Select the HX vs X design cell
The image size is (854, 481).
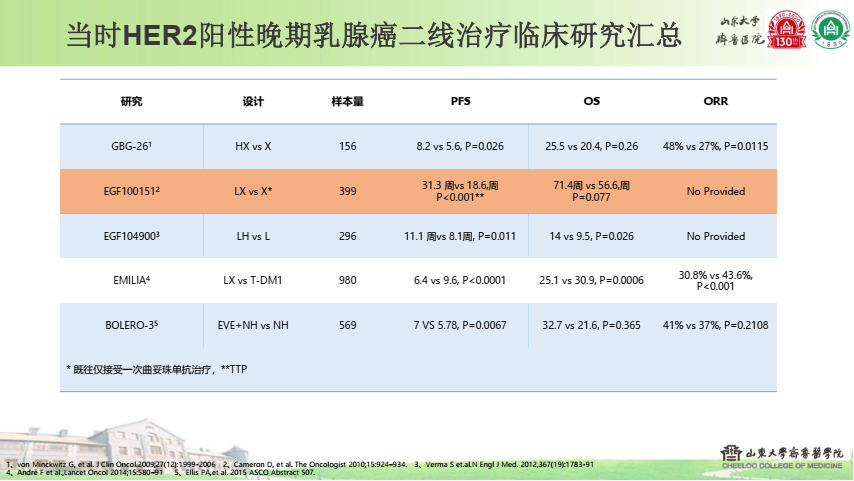[x=253, y=146]
